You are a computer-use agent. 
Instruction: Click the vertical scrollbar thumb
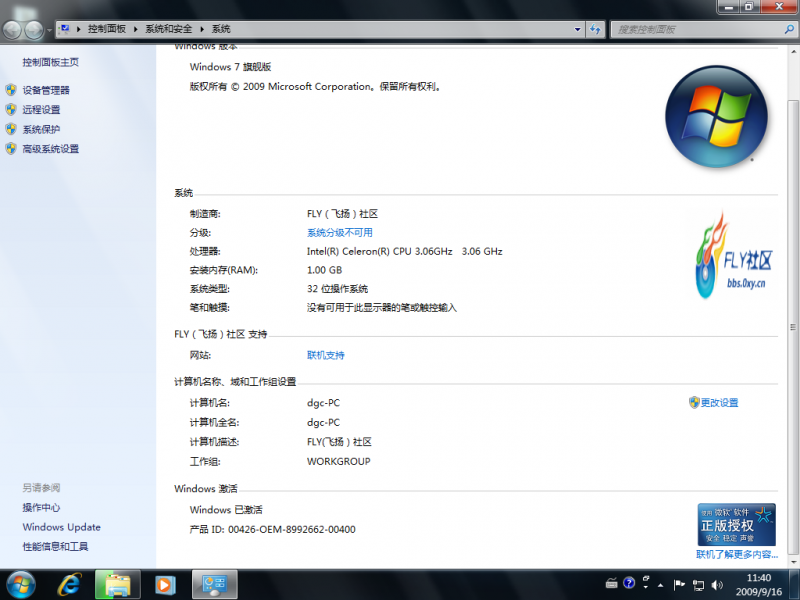coord(793,327)
